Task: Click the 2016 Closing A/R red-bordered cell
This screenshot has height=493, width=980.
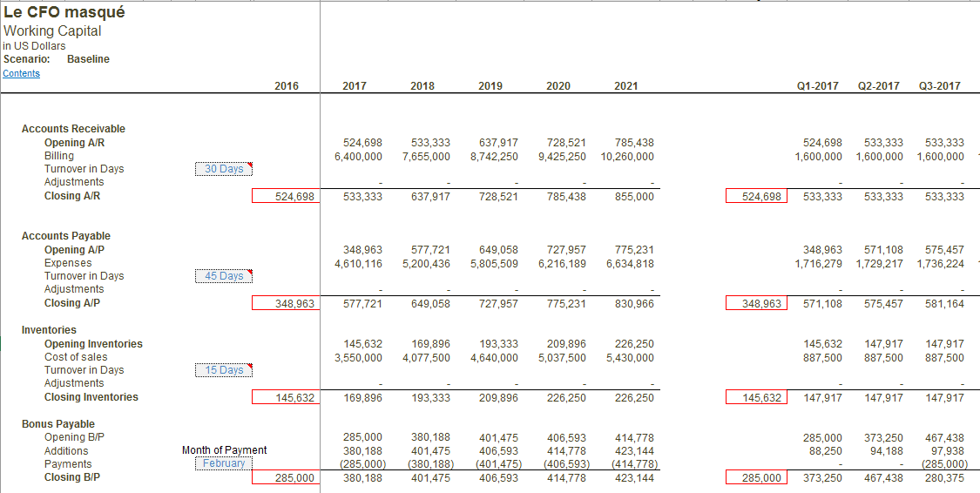Action: [286, 197]
